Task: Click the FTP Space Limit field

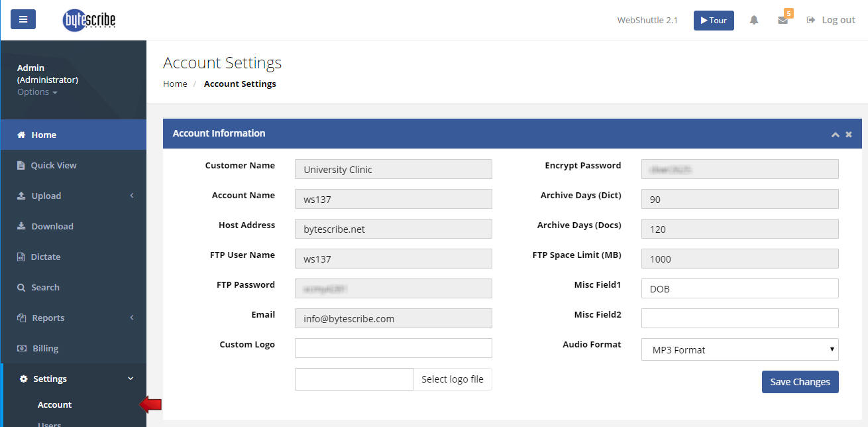Action: point(740,259)
